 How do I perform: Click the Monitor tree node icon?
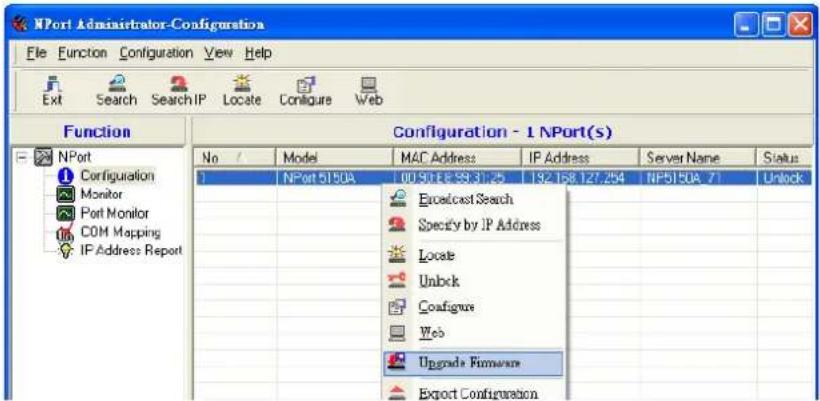[66, 195]
